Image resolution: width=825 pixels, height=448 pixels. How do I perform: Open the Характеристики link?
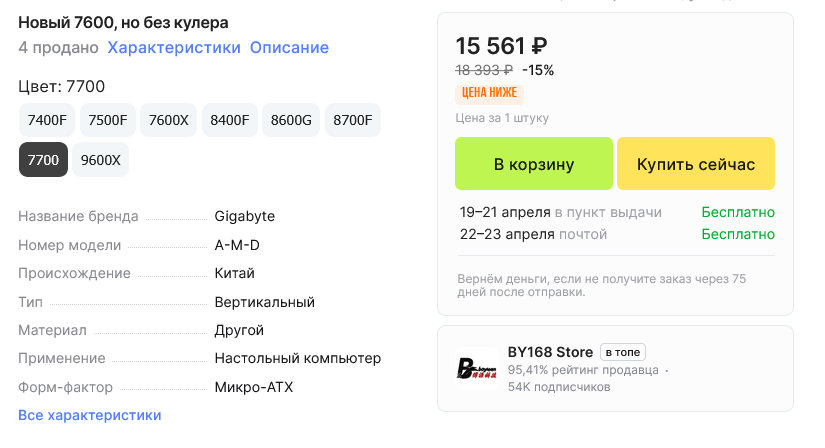pos(174,48)
